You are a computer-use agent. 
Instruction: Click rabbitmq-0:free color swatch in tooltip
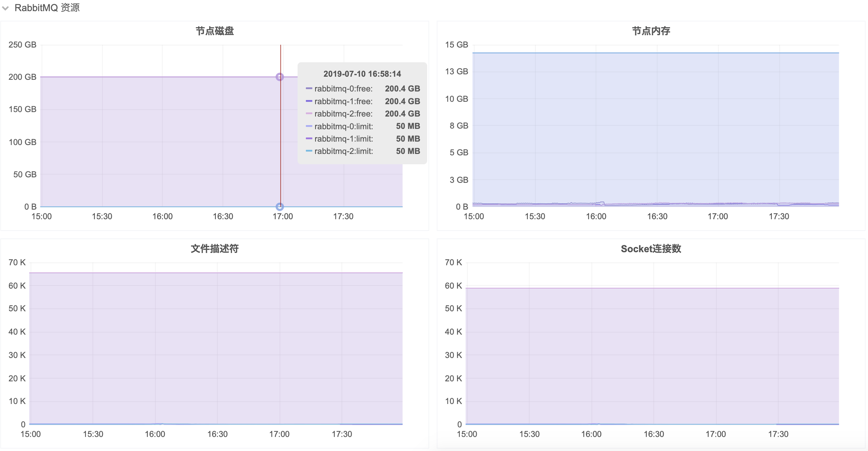(x=309, y=89)
